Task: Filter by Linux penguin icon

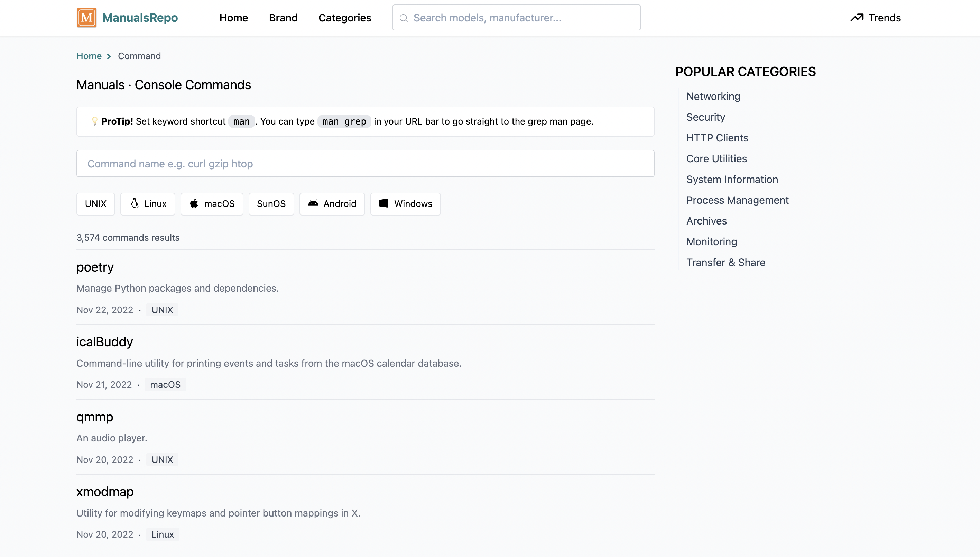Action: 134,203
